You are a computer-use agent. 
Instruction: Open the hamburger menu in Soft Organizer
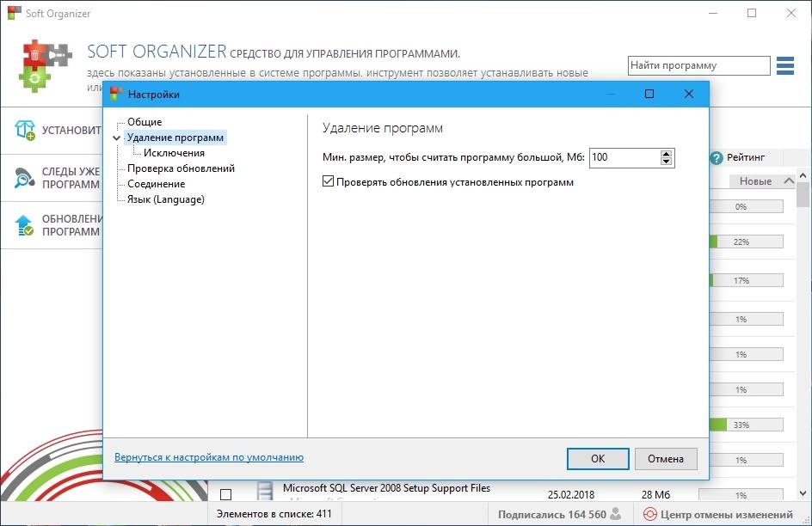point(785,65)
